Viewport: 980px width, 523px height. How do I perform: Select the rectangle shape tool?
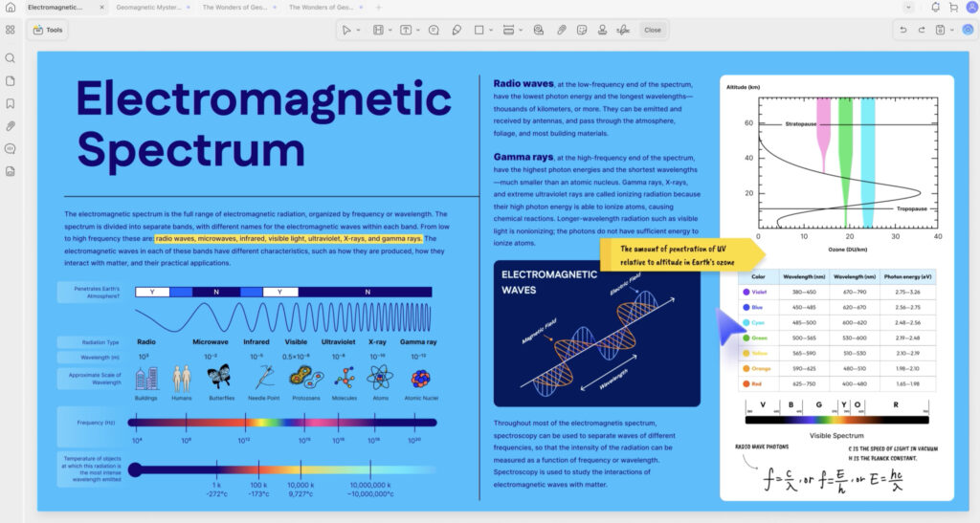pyautogui.click(x=479, y=30)
